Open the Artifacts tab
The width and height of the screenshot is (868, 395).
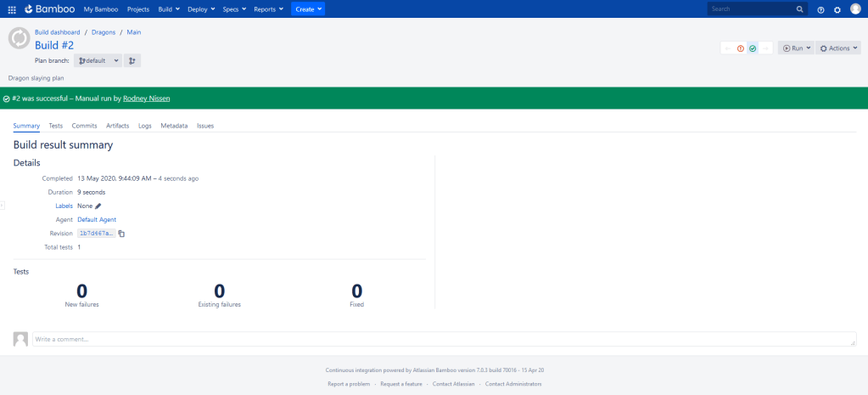[x=118, y=126]
